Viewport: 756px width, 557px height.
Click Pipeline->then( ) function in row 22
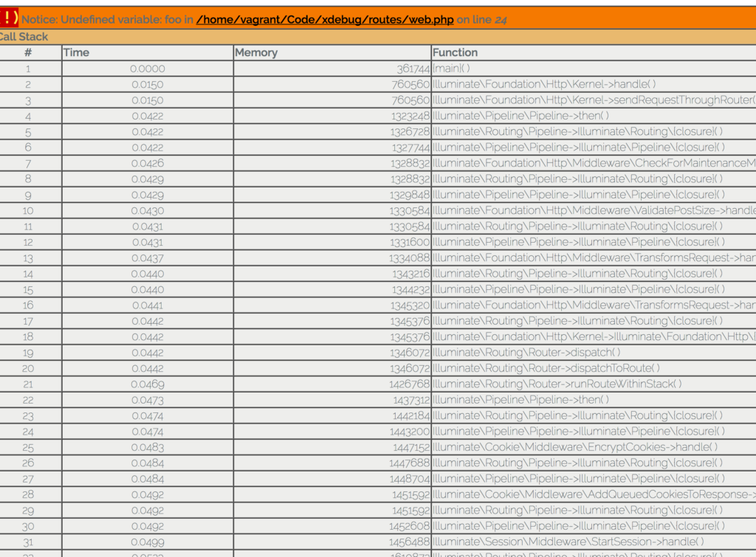click(x=520, y=399)
